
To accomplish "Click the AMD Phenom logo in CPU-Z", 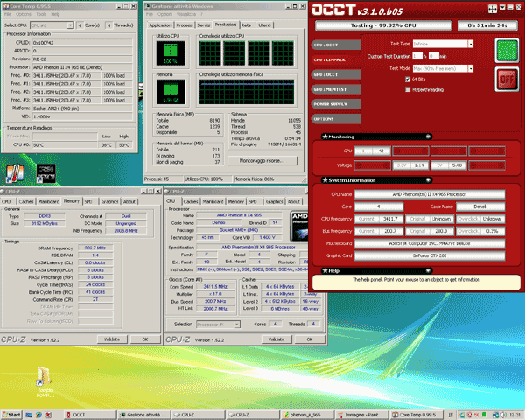I will coord(299,226).
